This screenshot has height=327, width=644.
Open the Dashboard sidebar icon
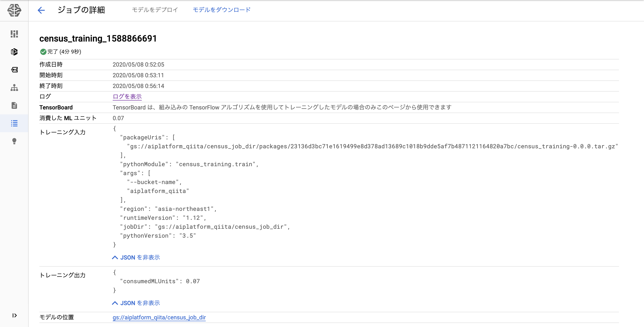point(14,34)
